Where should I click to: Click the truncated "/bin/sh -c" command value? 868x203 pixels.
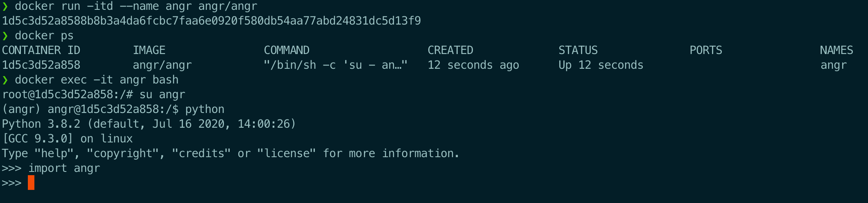[x=336, y=65]
